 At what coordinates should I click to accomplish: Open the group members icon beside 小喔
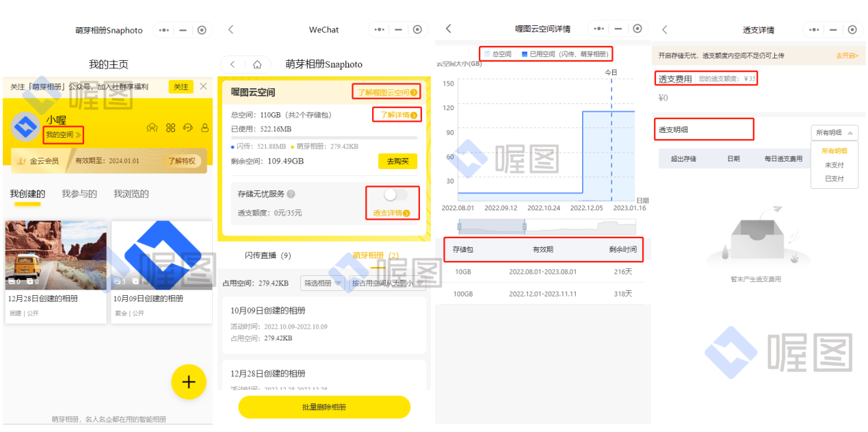(x=153, y=128)
